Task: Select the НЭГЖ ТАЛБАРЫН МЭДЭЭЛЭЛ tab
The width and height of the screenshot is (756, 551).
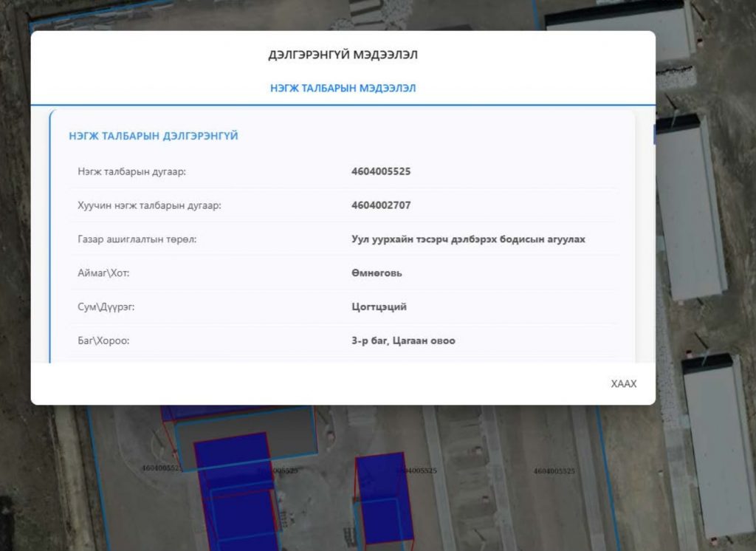Action: tap(343, 88)
